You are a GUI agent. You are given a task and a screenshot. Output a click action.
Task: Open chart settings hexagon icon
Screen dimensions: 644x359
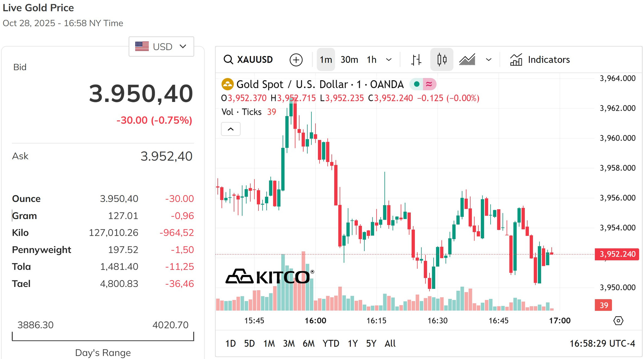[x=618, y=321]
